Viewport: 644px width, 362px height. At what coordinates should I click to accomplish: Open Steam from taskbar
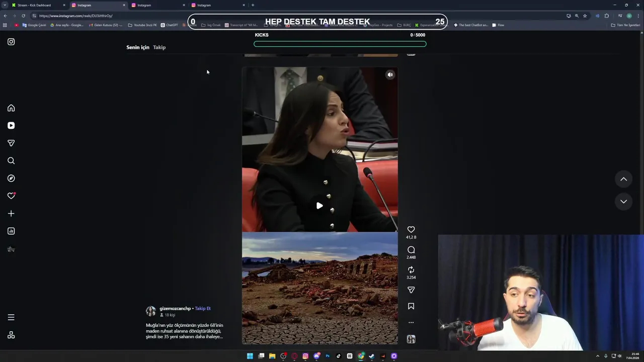[x=372, y=356]
